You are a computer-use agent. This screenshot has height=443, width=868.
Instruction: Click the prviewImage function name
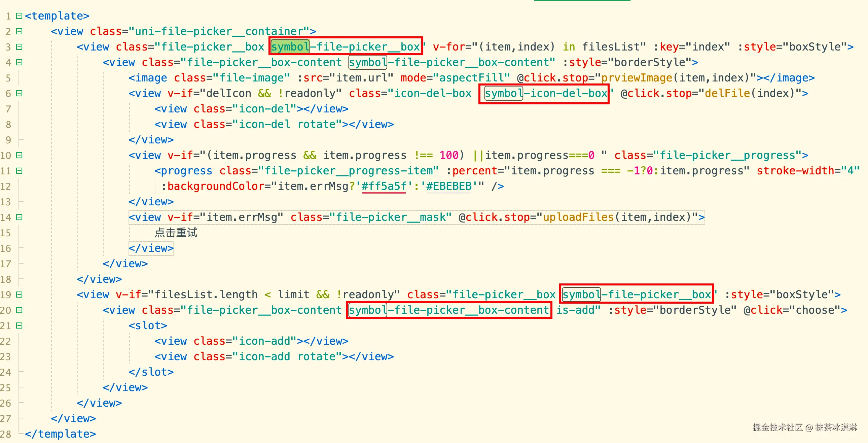(637, 78)
